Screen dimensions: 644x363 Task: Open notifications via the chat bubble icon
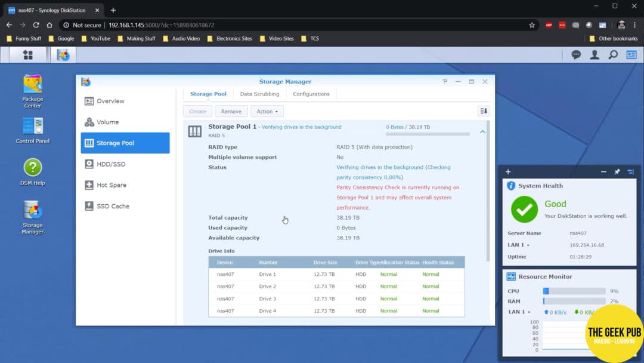point(576,54)
